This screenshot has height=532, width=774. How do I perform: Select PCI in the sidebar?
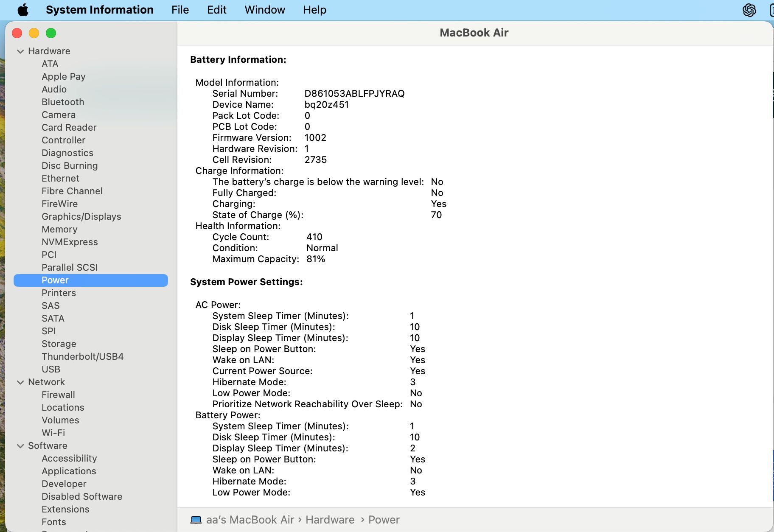(49, 255)
